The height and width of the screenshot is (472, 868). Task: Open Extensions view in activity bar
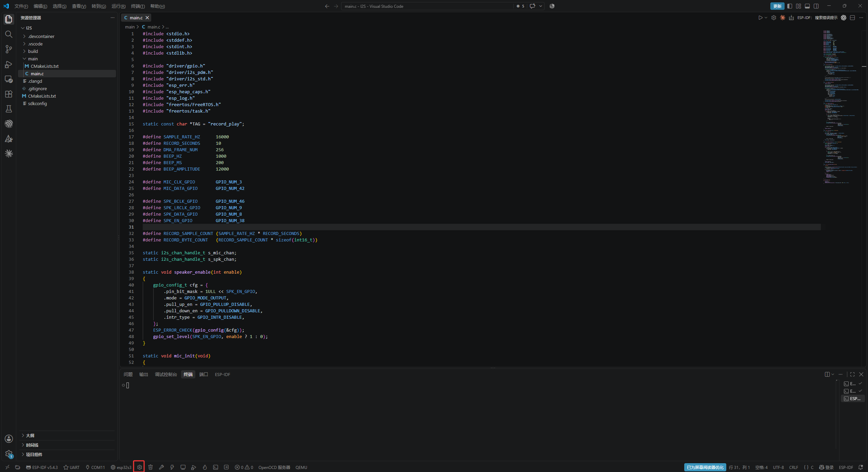point(9,94)
